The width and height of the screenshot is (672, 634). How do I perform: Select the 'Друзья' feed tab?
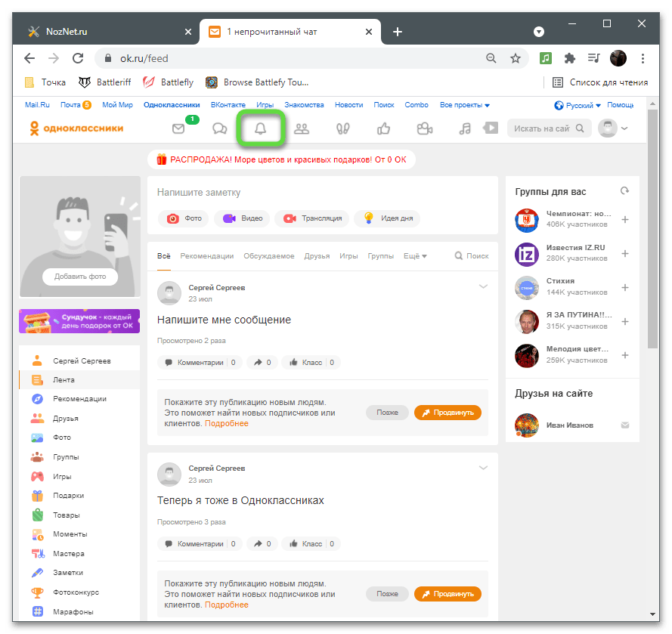tap(317, 255)
